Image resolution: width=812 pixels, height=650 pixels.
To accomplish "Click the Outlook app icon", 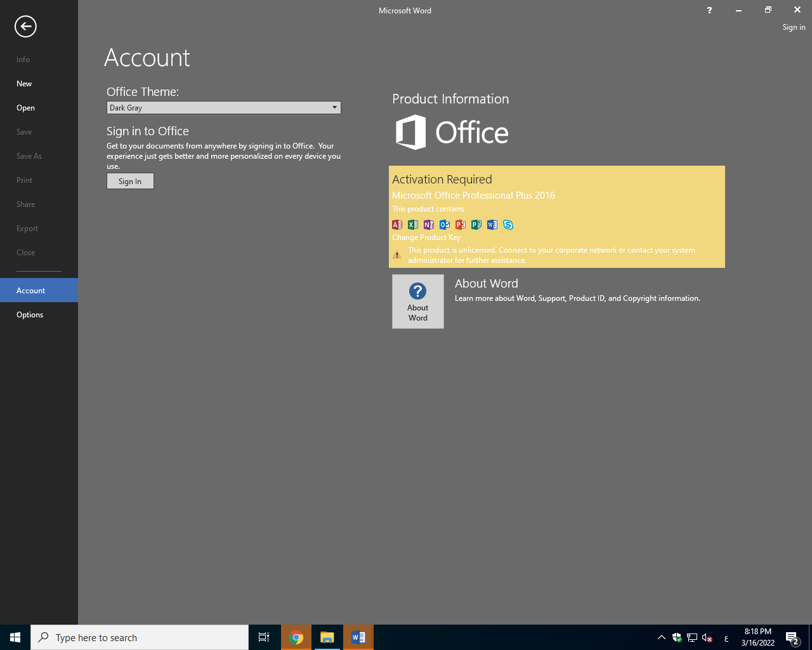I will pos(445,225).
